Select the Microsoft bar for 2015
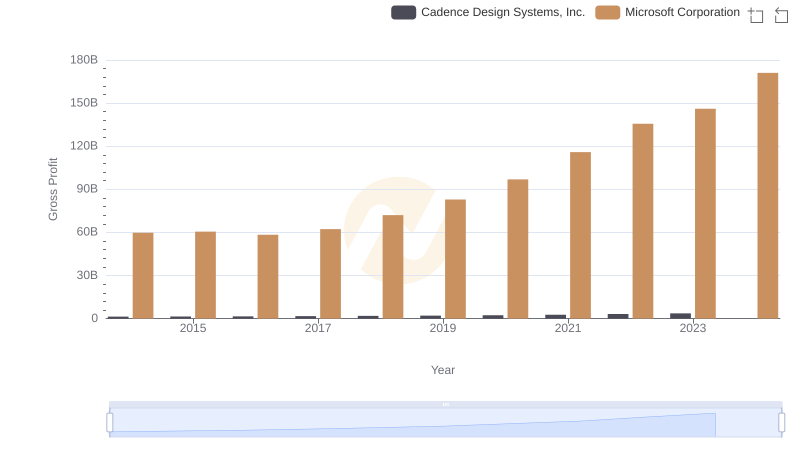The image size is (800, 461). coord(205,275)
